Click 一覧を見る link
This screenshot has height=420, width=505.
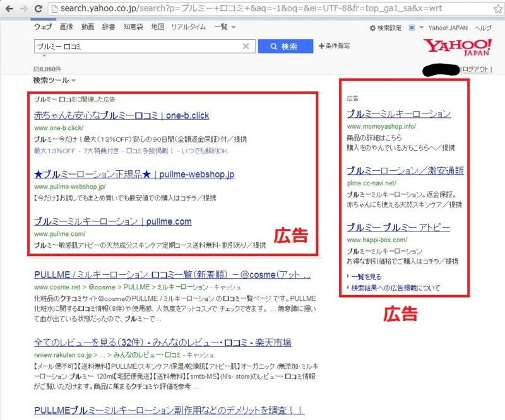click(x=366, y=277)
